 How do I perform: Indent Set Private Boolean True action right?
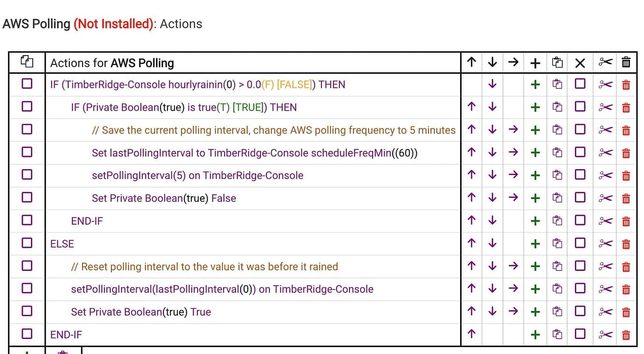pos(513,312)
